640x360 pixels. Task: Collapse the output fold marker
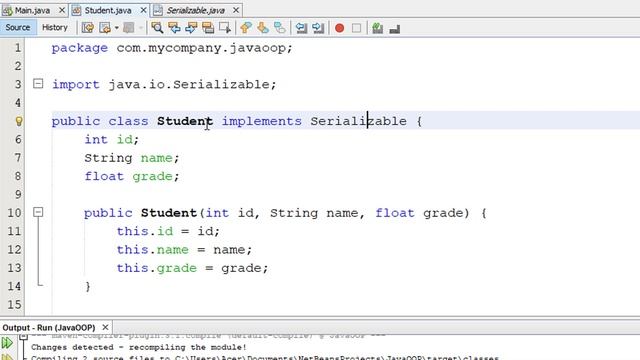click(x=23, y=336)
